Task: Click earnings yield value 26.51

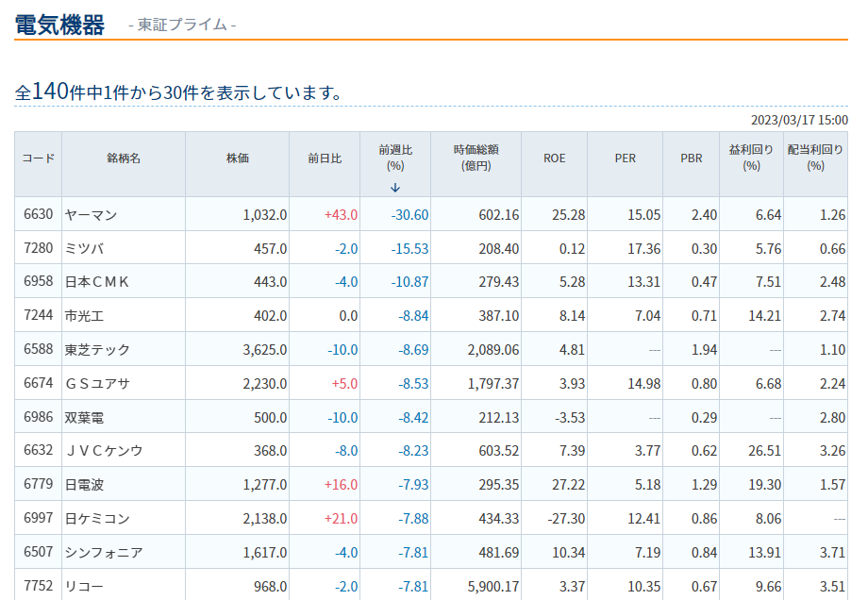Action: click(764, 451)
